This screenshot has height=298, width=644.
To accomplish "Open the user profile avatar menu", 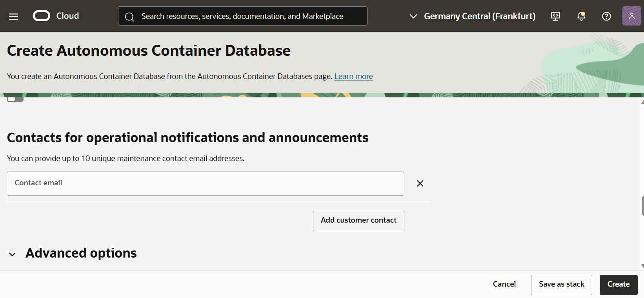I will coord(631,16).
